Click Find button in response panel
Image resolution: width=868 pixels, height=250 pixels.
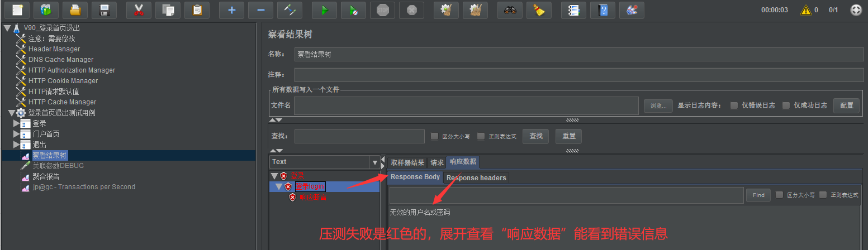coord(758,195)
